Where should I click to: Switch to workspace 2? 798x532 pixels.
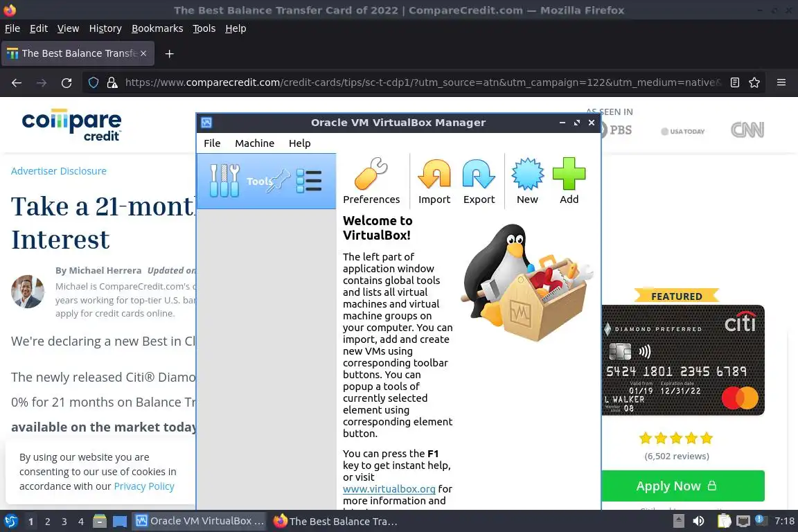coord(48,522)
